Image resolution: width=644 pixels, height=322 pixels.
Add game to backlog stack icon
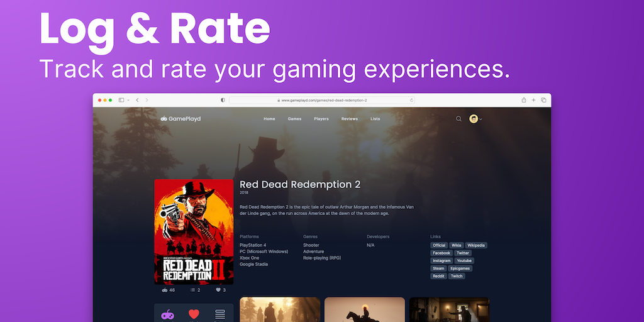[x=220, y=315]
